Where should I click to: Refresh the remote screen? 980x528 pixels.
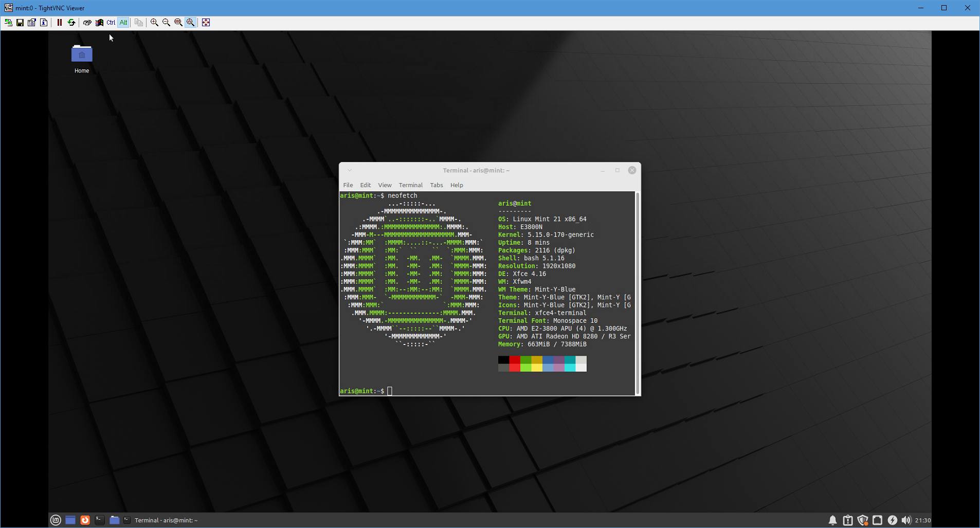click(71, 23)
